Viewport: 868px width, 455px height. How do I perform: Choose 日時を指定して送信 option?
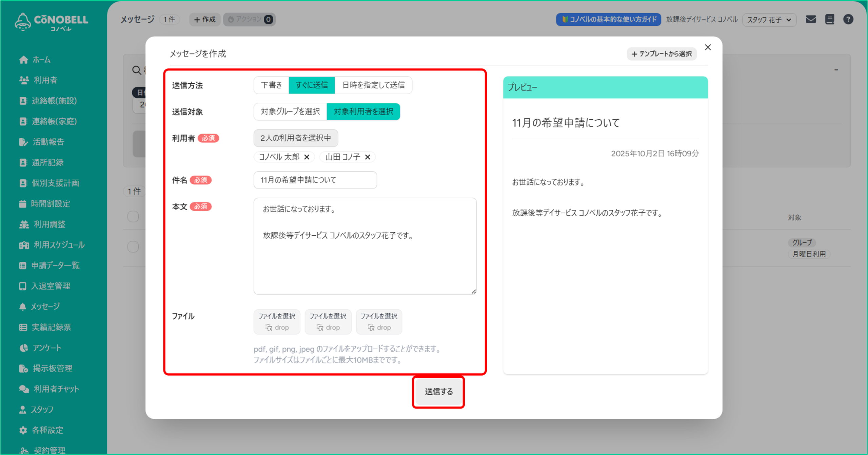point(373,85)
